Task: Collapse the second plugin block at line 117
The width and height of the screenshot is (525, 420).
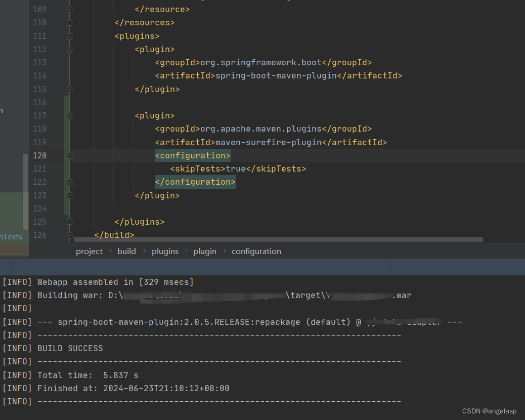Action: 69,115
